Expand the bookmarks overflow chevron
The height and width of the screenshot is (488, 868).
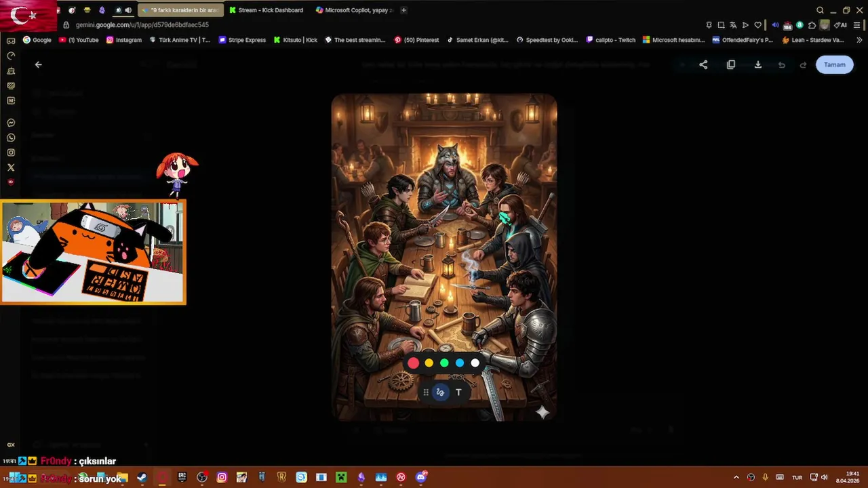coord(858,40)
